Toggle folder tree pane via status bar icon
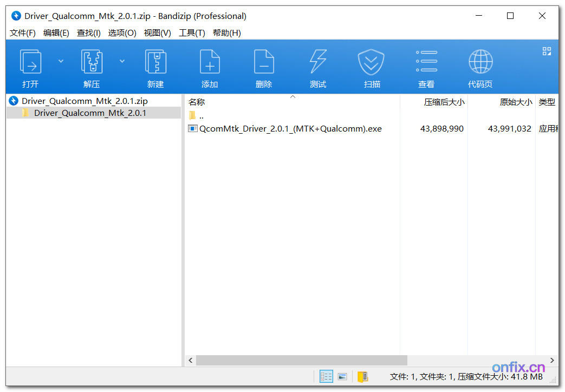 coord(362,376)
